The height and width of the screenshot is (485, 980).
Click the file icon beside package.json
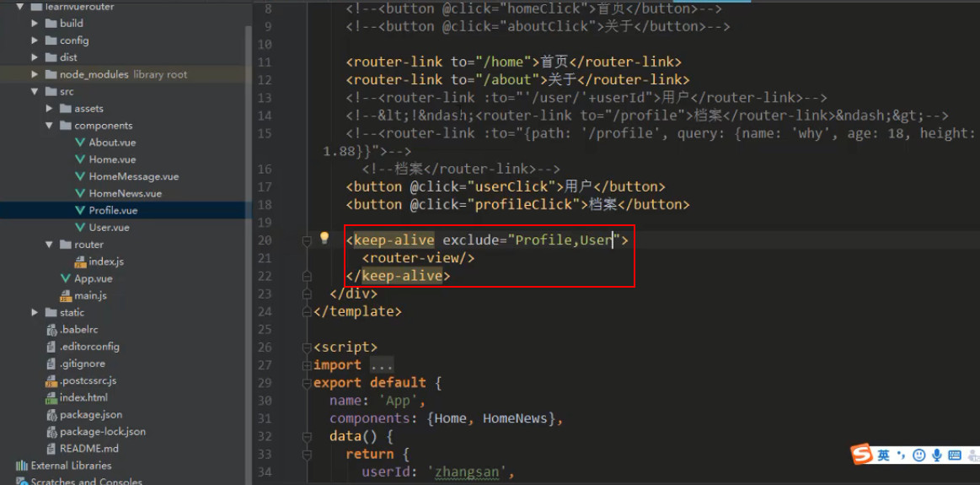click(x=51, y=414)
